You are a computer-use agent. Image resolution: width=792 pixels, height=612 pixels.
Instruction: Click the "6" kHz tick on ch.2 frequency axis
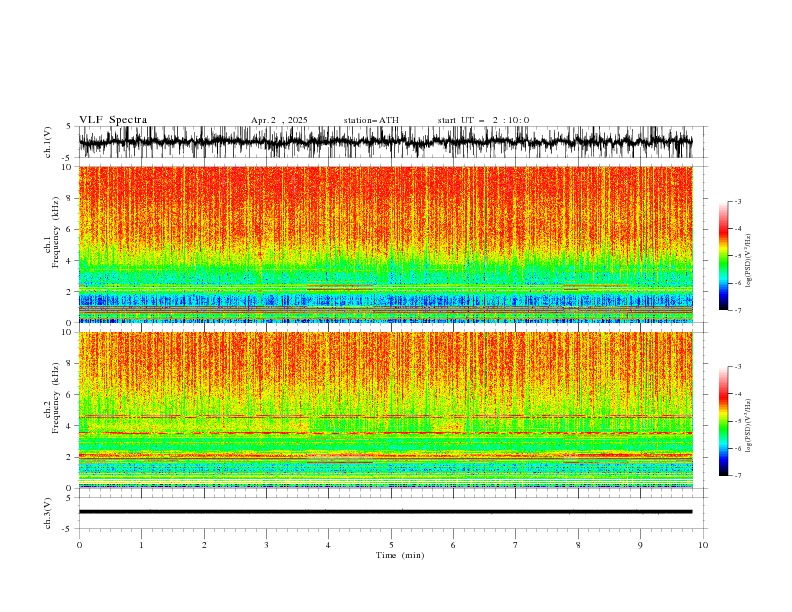(x=70, y=395)
